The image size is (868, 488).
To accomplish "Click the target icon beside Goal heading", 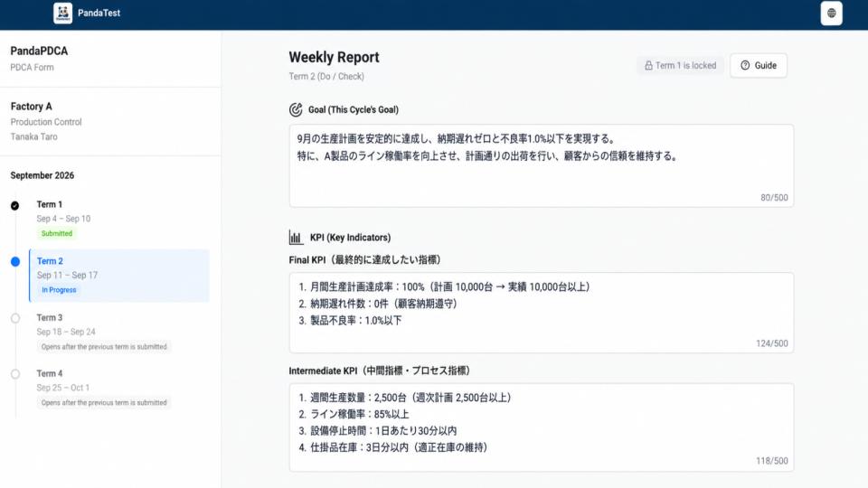I will [x=296, y=109].
